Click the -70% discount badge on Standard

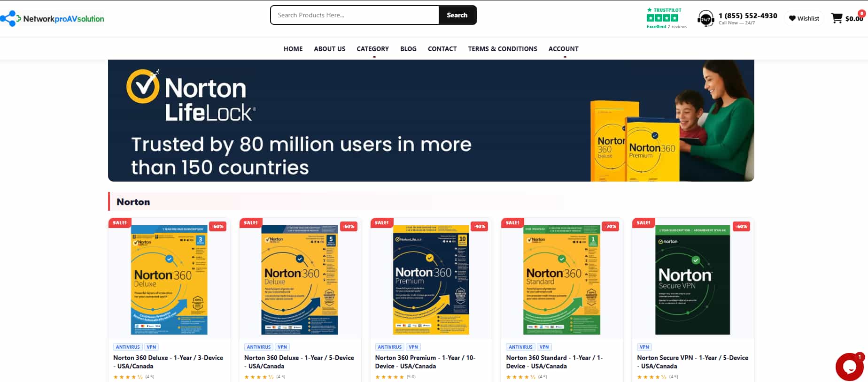point(611,226)
